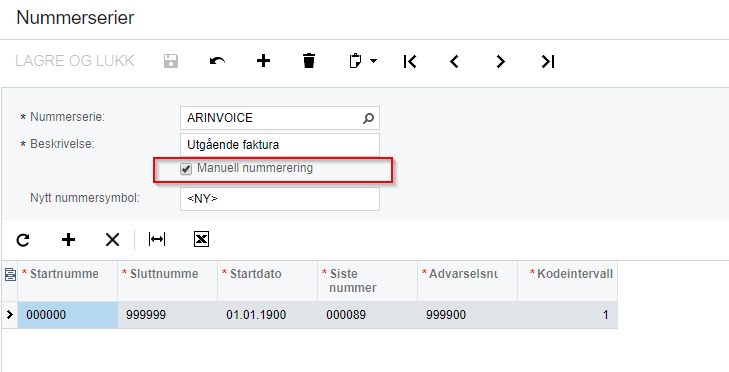Sort by the Startnumme column header

click(x=67, y=281)
